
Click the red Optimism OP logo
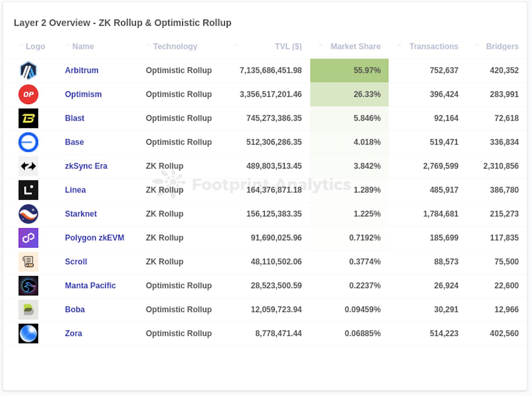click(x=28, y=94)
